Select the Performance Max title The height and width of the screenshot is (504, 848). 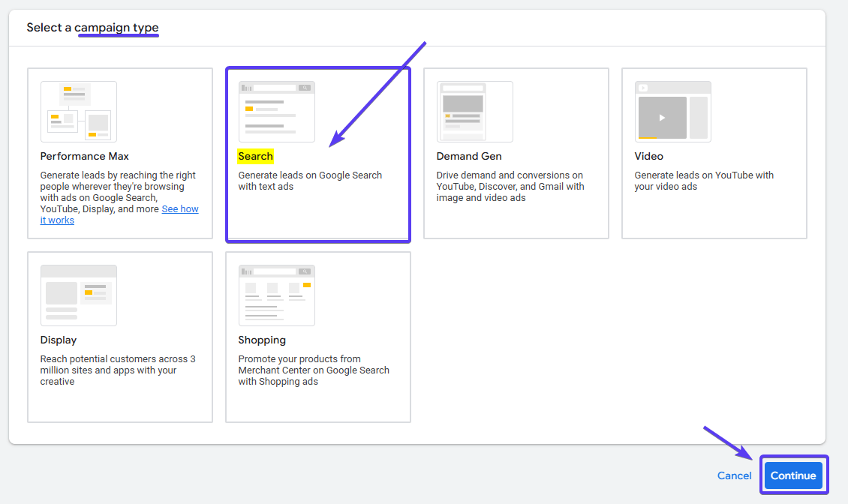(x=84, y=156)
